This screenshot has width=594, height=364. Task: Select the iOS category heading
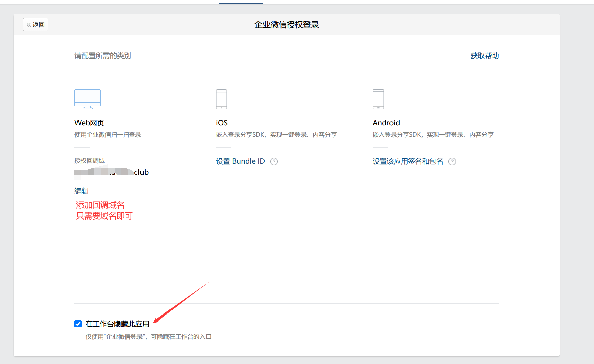(222, 123)
